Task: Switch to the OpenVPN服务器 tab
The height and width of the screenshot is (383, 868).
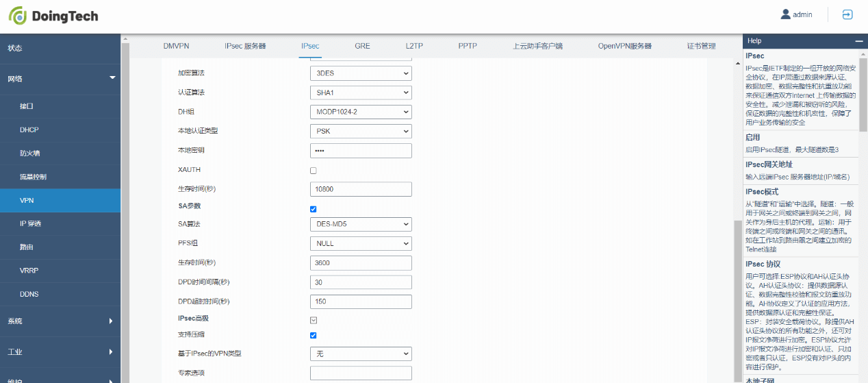Action: click(x=624, y=46)
